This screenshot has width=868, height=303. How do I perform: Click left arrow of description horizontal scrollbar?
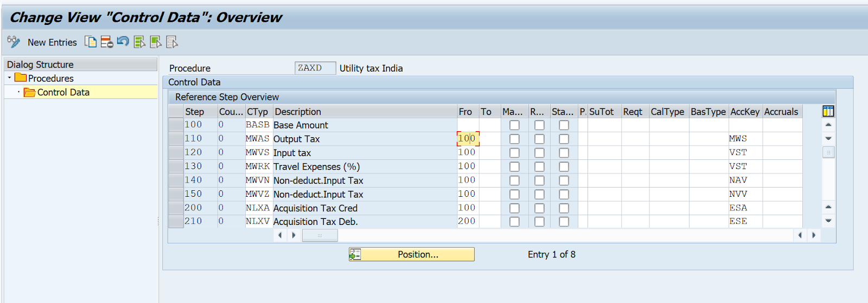pos(280,235)
